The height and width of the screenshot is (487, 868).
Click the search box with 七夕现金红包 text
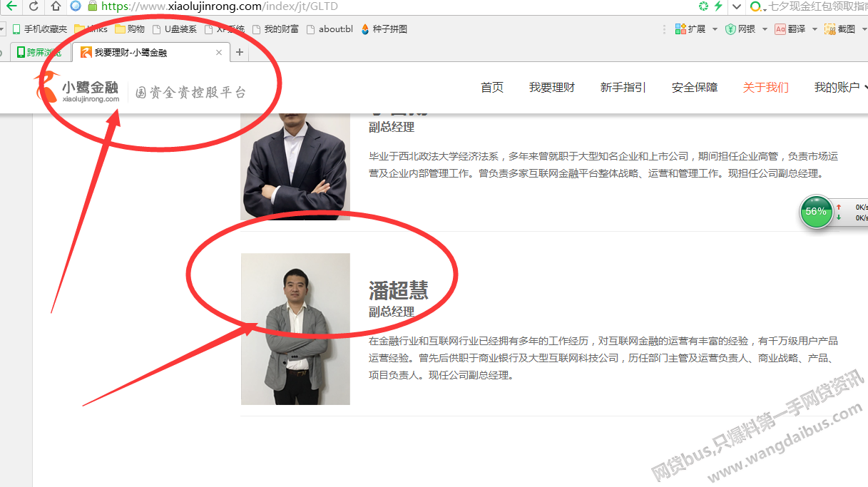[818, 6]
